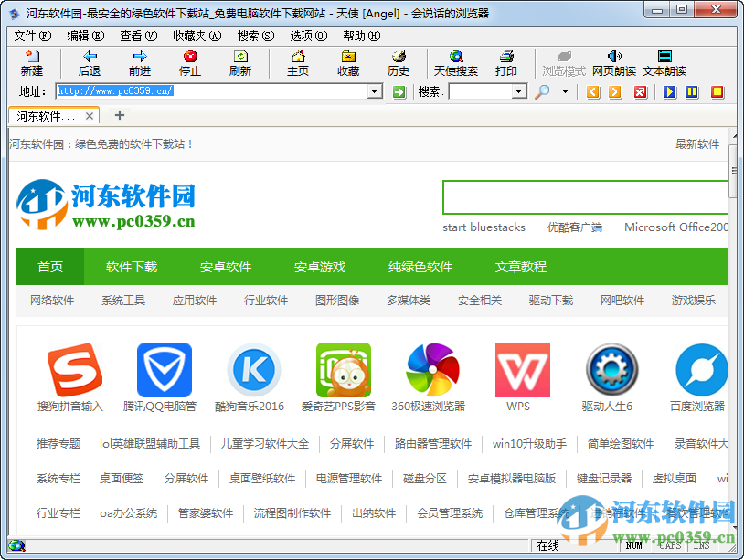Focus the green website search box

click(x=585, y=197)
